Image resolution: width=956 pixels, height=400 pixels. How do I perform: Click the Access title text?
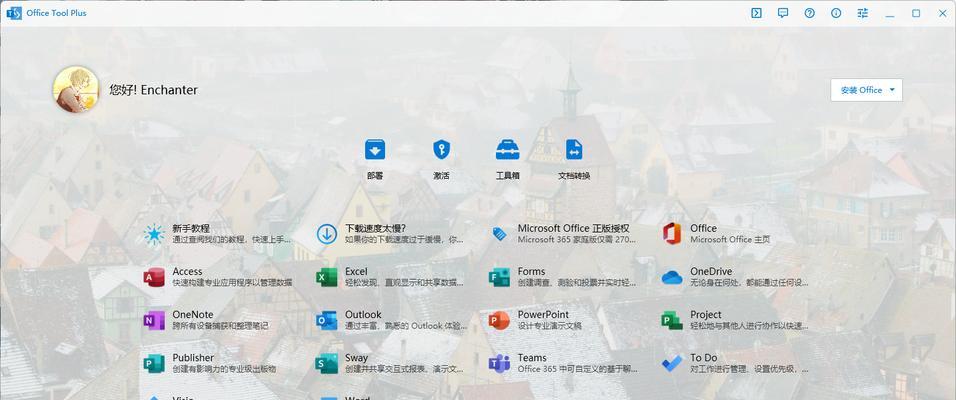pyautogui.click(x=187, y=271)
